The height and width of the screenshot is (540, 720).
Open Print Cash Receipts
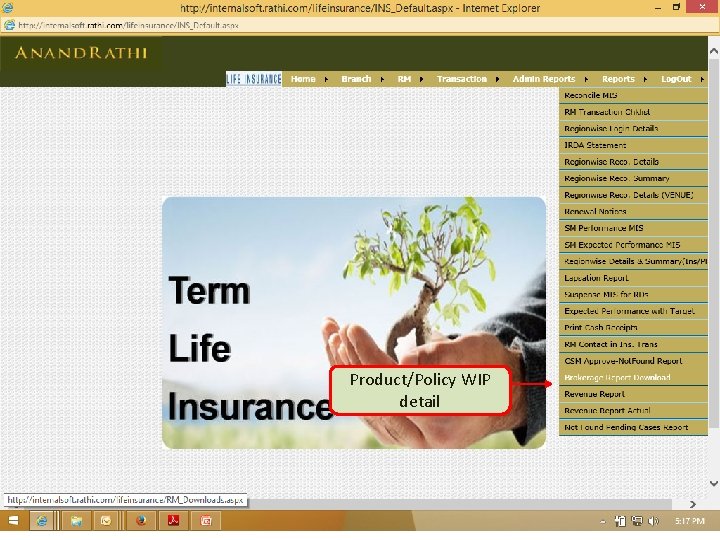633,327
